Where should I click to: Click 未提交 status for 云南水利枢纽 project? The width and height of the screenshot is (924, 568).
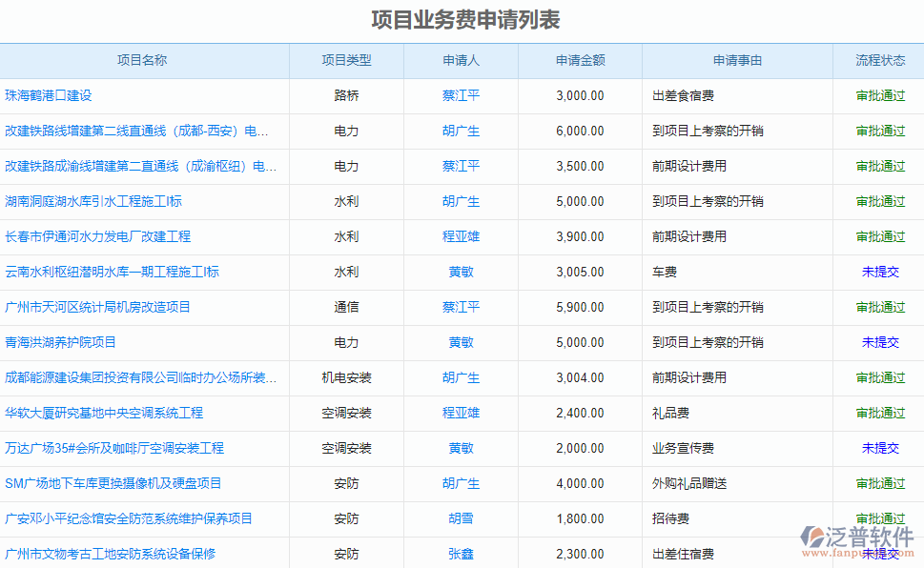(x=880, y=272)
